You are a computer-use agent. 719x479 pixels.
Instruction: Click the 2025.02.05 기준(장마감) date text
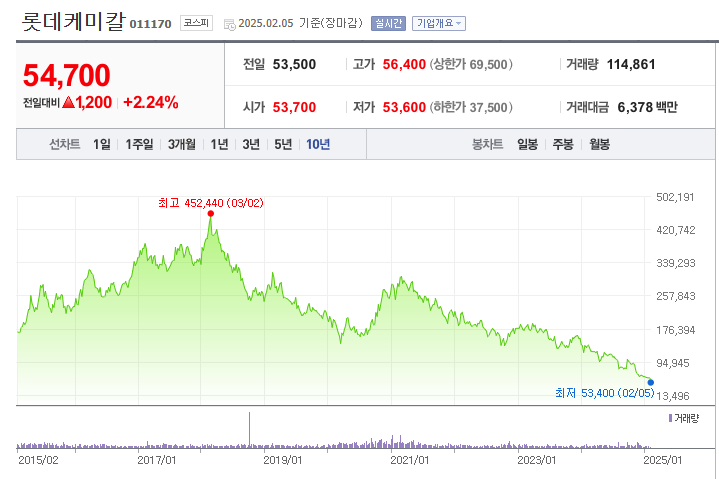[x=300, y=23]
